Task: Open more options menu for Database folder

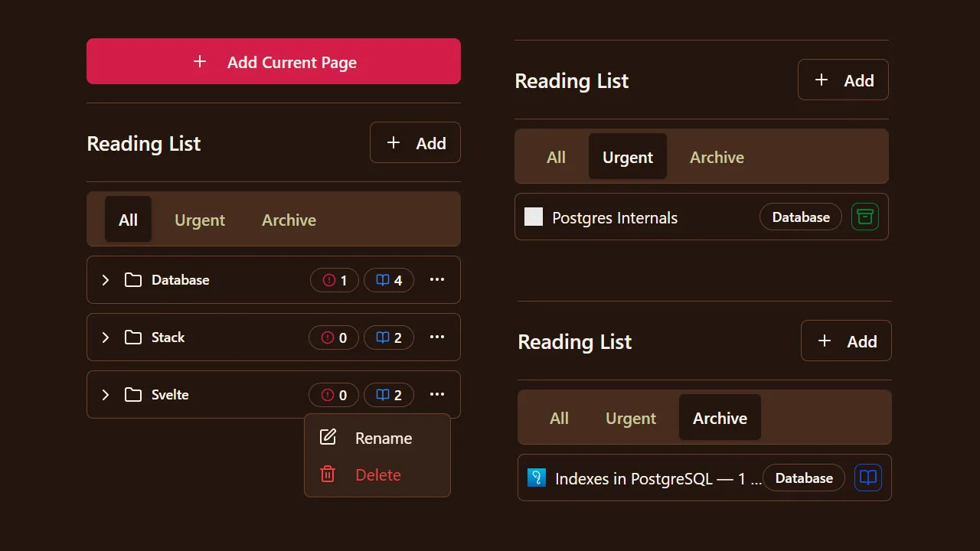Action: click(x=437, y=280)
